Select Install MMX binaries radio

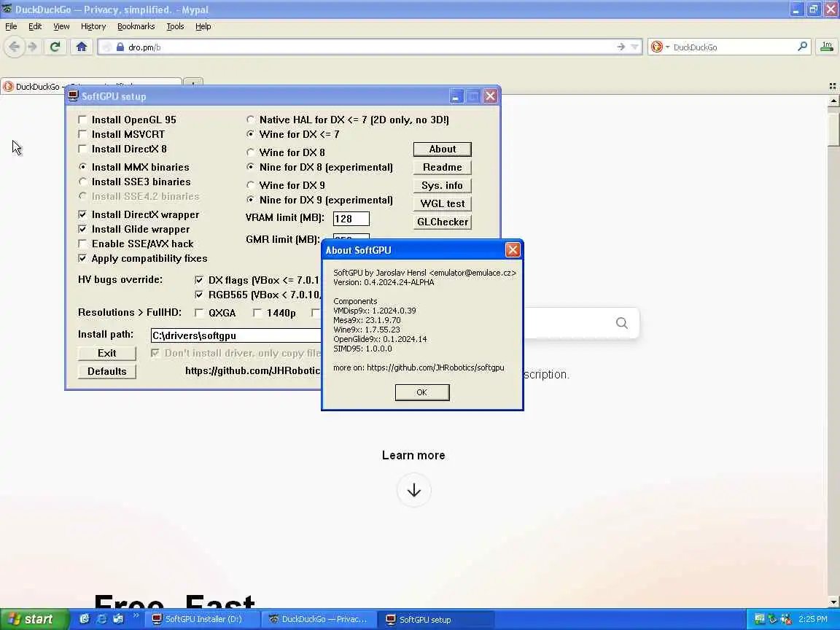point(82,166)
